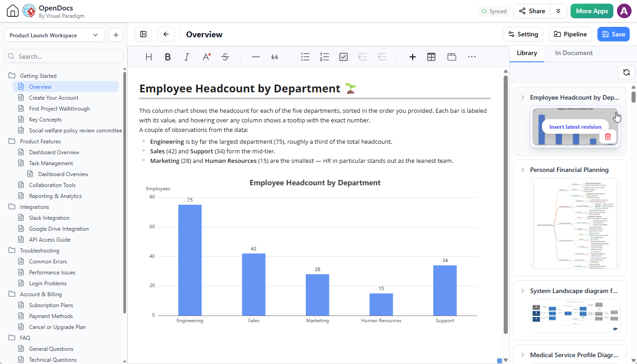
Task: Open the Pipeline button
Action: click(x=571, y=34)
